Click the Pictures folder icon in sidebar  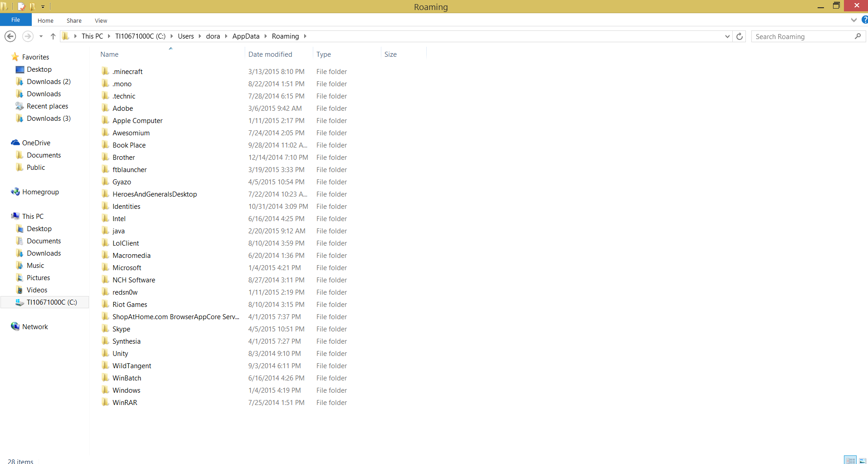[x=20, y=278]
